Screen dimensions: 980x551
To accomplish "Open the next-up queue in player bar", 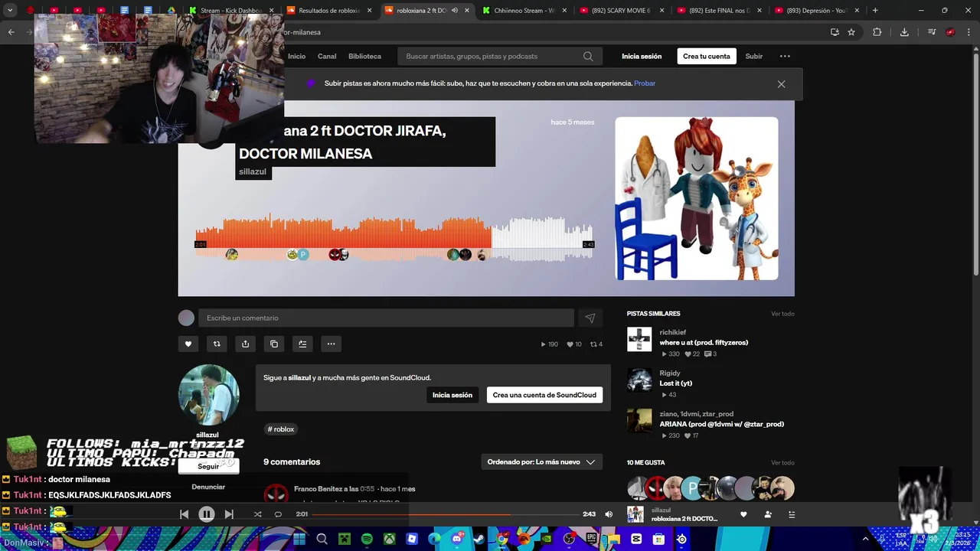I will 792,514.
